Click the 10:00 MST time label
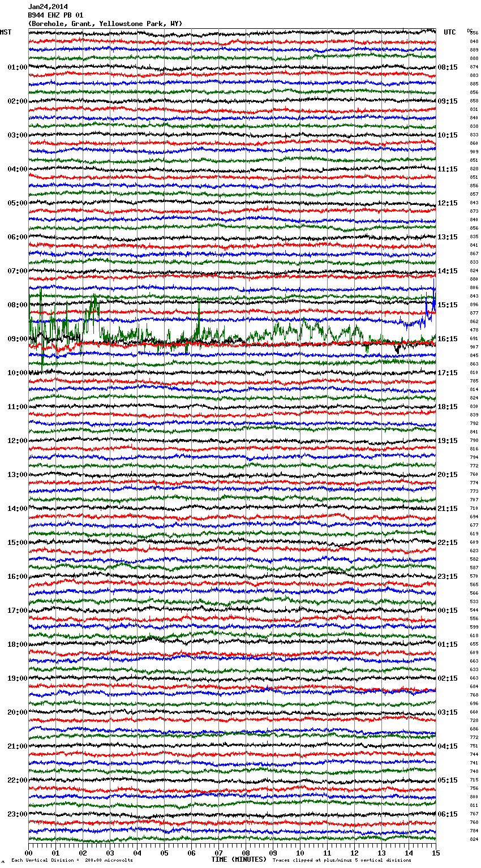This screenshot has width=481, height=868. (x=18, y=373)
